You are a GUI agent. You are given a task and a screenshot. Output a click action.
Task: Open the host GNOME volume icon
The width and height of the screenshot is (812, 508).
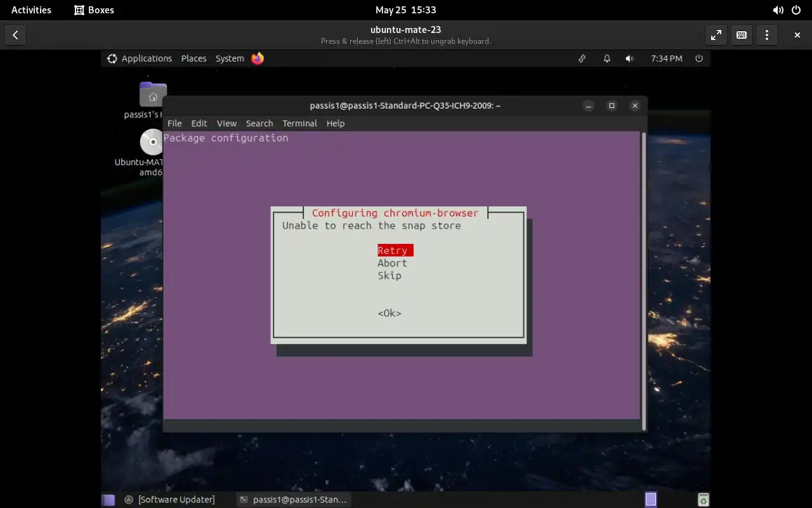pyautogui.click(x=778, y=10)
